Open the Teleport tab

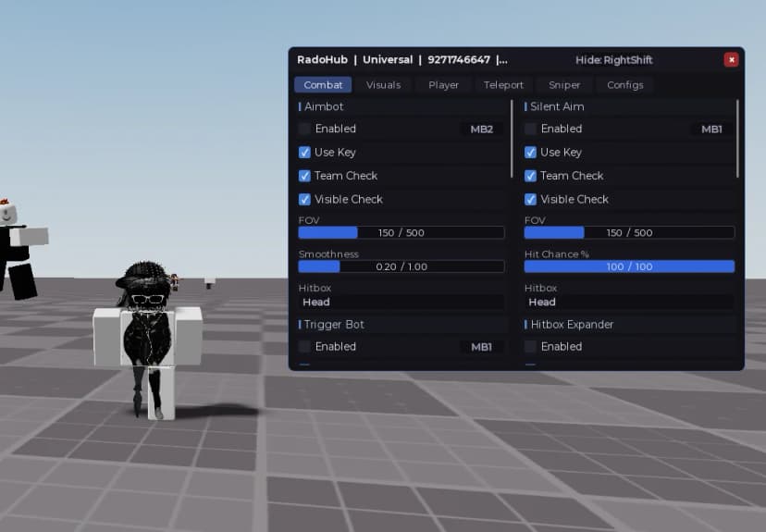pos(503,85)
